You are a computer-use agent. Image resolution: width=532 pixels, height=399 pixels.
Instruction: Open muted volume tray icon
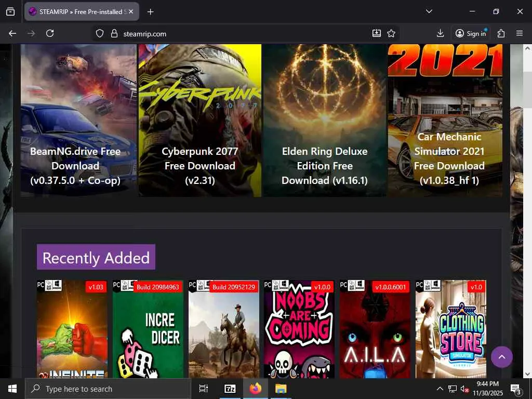coord(465,389)
